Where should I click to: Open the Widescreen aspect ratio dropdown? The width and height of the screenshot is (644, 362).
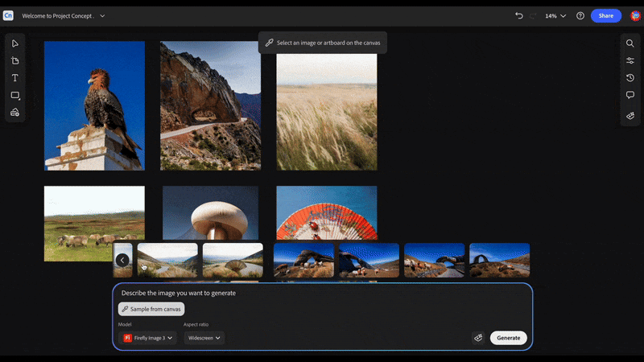pos(204,338)
